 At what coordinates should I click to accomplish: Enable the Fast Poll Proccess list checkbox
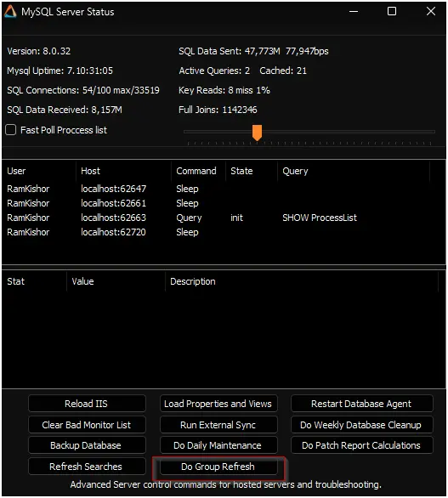[11, 130]
